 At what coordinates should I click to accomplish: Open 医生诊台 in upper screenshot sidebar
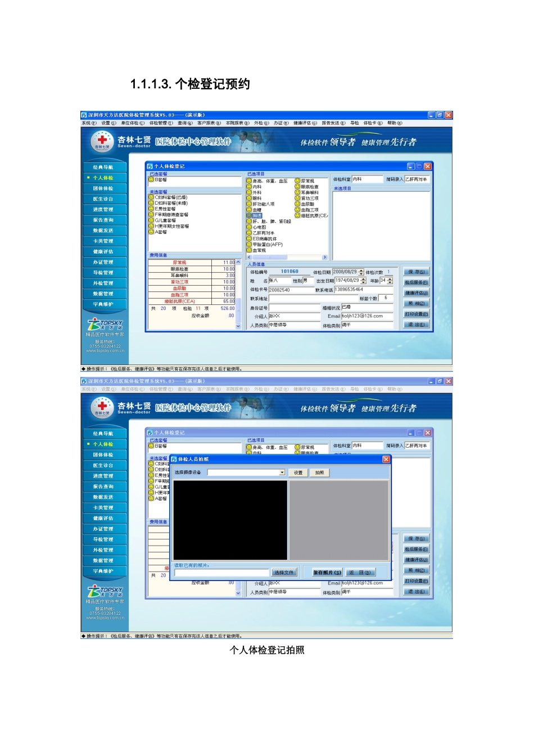point(103,199)
